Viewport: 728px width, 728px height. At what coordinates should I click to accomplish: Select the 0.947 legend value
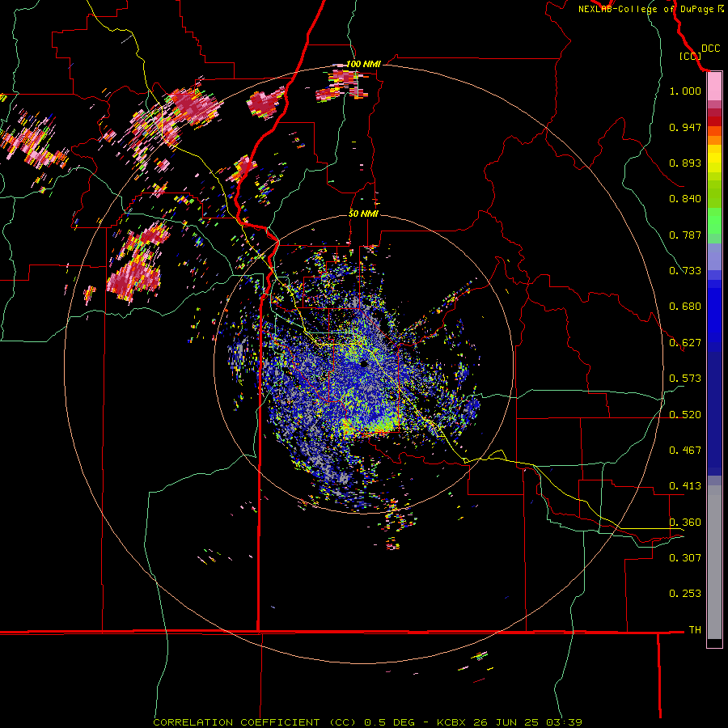[x=685, y=127]
